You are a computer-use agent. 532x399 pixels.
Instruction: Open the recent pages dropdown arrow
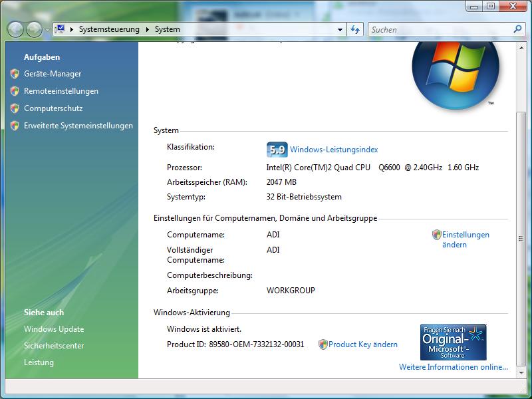pyautogui.click(x=47, y=30)
